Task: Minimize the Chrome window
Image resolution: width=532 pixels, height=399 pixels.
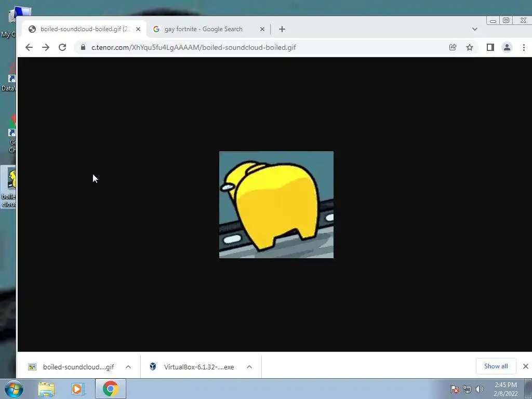Action: point(493,21)
